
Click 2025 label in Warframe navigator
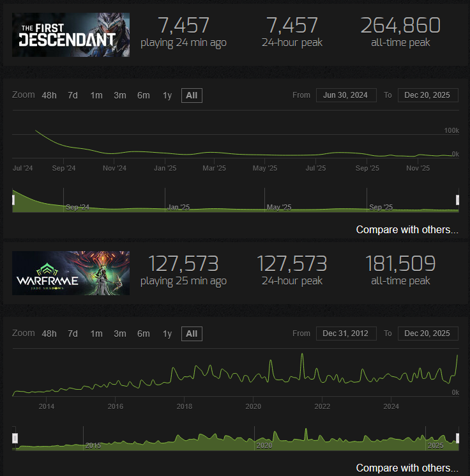(x=436, y=445)
